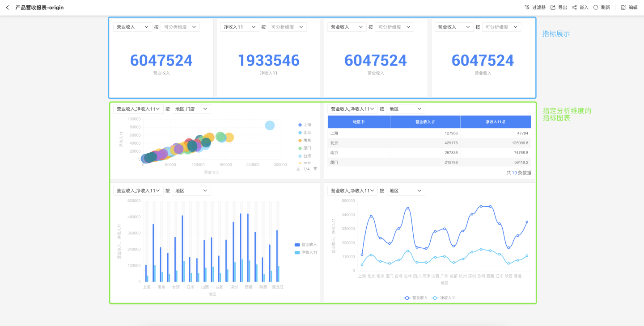Open the 过滤器 filter icon
The height and width of the screenshot is (326, 644).
[x=527, y=8]
